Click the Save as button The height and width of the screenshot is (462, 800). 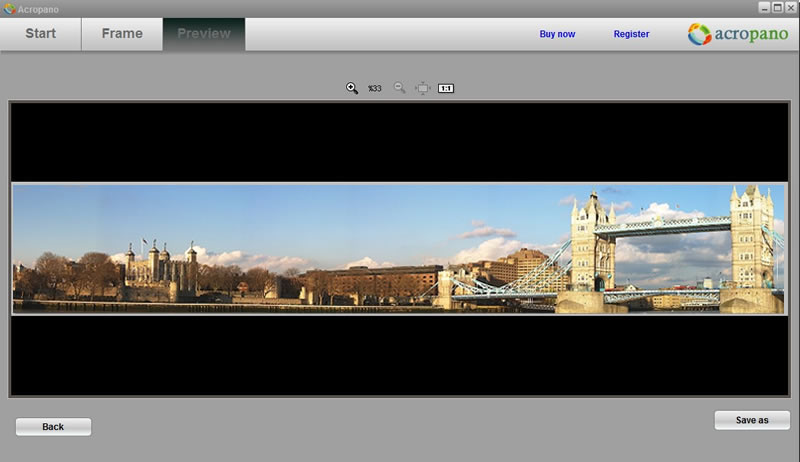tap(752, 420)
